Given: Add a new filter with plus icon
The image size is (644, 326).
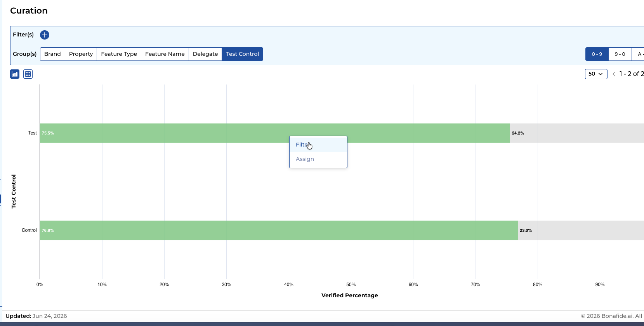Looking at the screenshot, I should (x=45, y=35).
